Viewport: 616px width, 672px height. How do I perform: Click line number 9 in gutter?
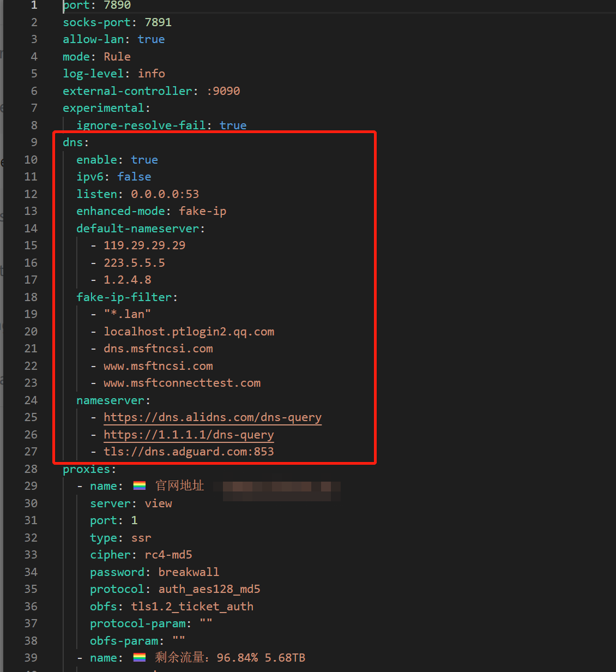coord(34,142)
